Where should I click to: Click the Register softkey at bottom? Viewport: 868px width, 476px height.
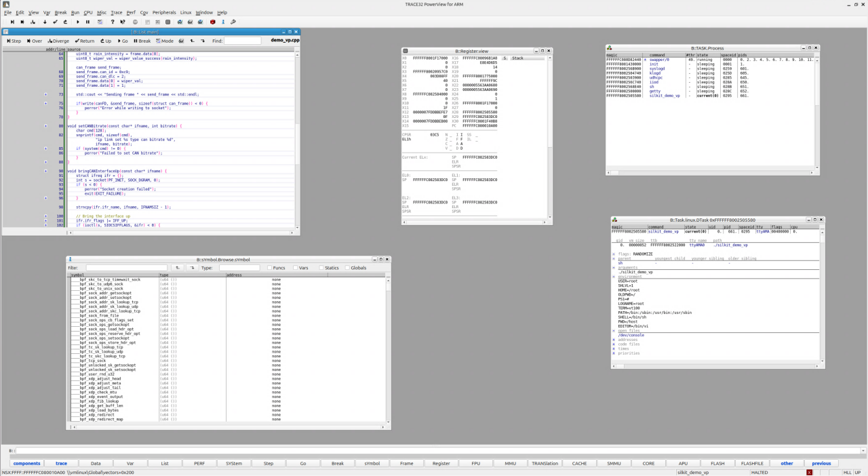pos(441,464)
